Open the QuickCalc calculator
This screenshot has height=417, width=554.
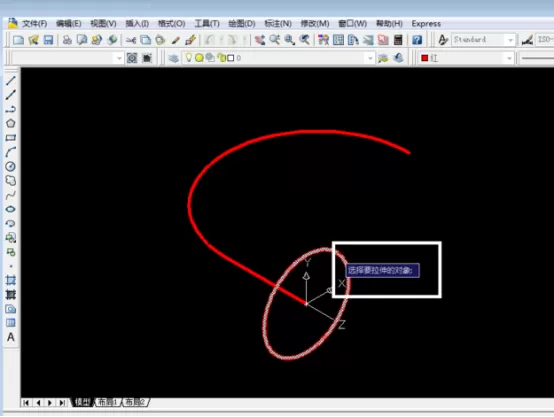[x=398, y=40]
